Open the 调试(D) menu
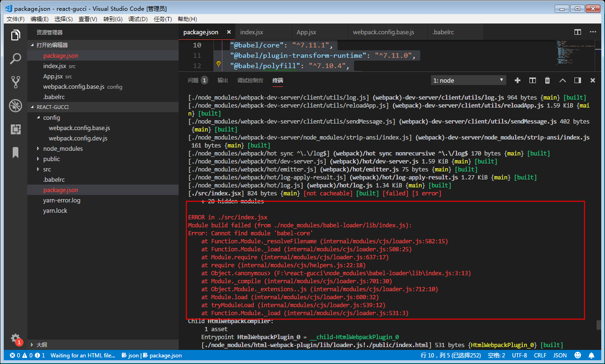The width and height of the screenshot is (605, 364). (138, 19)
